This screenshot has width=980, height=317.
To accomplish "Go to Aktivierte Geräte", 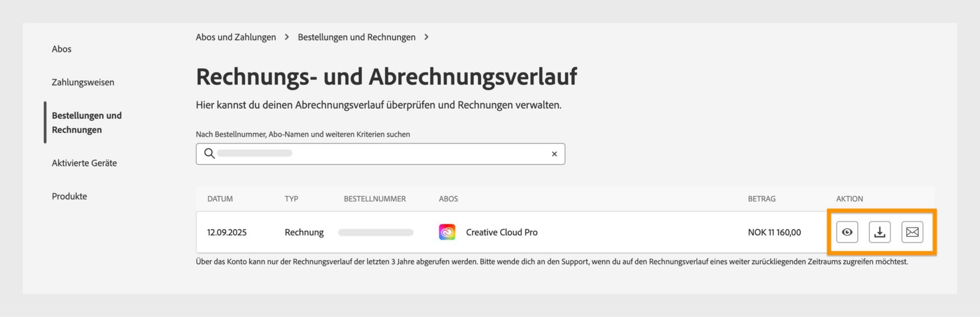I will 84,163.
